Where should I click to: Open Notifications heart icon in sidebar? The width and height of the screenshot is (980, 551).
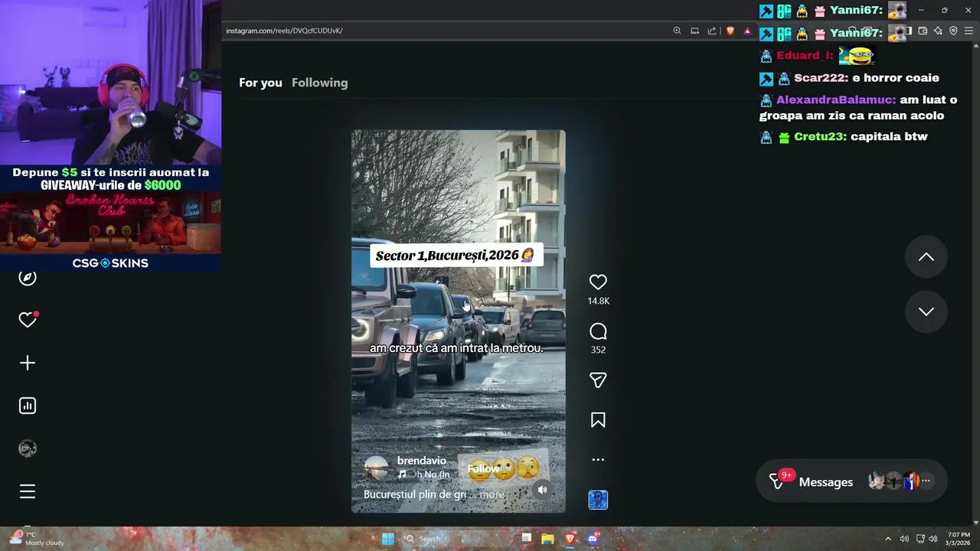28,320
